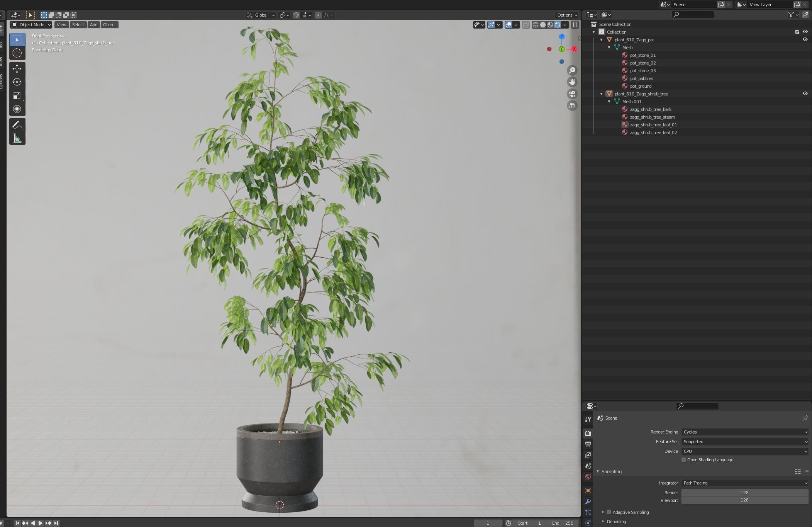This screenshot has width=812, height=527.
Task: Hide plant_610_Zagg_pot with eye icon
Action: pyautogui.click(x=805, y=39)
